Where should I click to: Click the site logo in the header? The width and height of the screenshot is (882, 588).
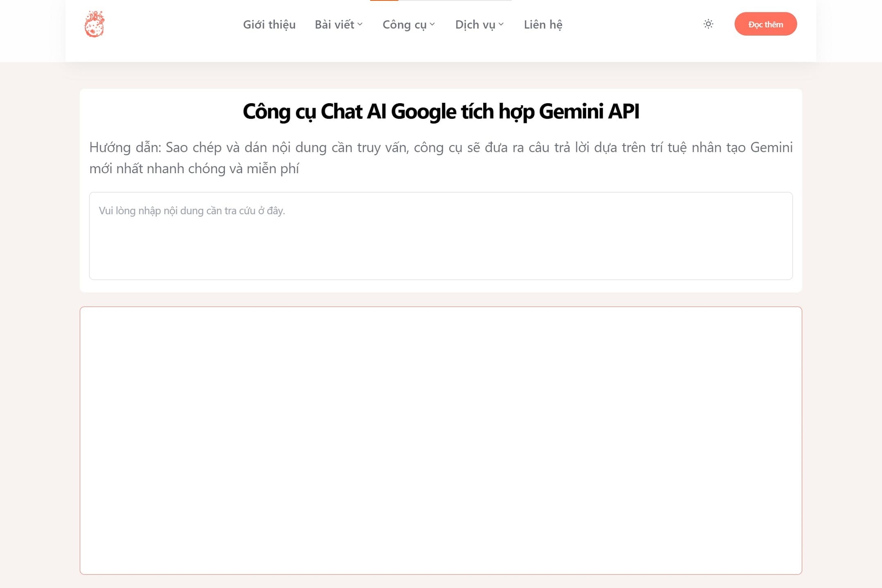pos(95,24)
